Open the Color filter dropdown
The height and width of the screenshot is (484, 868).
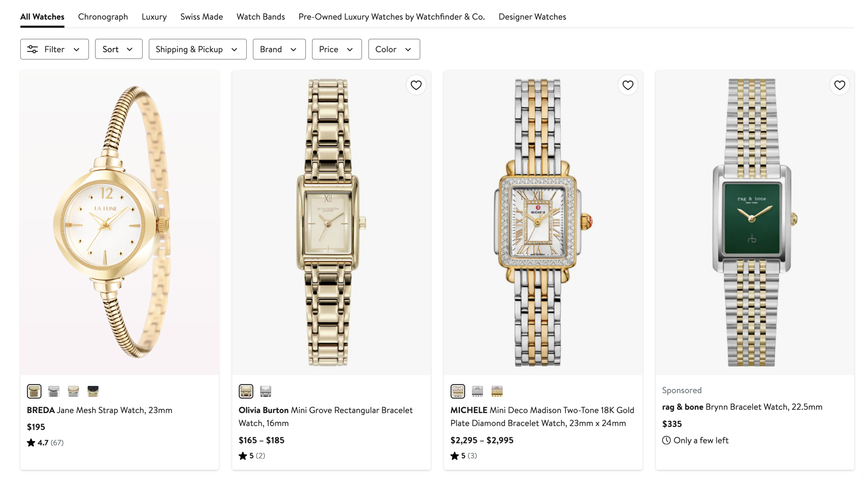394,49
